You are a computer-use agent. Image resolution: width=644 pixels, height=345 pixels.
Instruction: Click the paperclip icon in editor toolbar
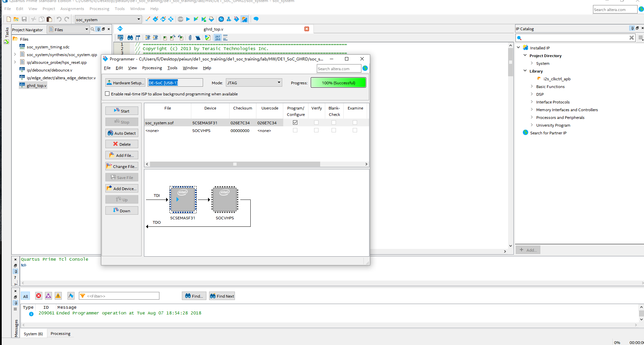190,38
